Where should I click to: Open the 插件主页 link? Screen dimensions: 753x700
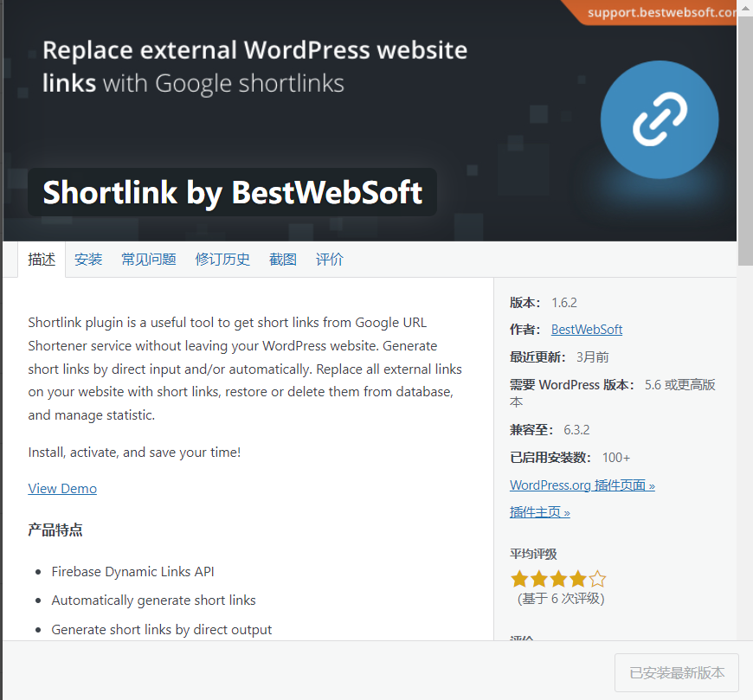click(x=540, y=512)
